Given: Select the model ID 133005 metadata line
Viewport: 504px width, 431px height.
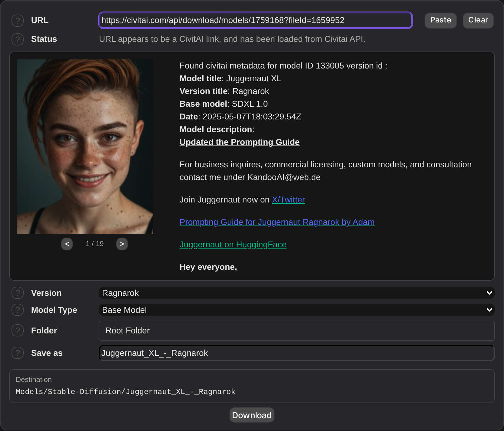Looking at the screenshot, I should coord(283,66).
